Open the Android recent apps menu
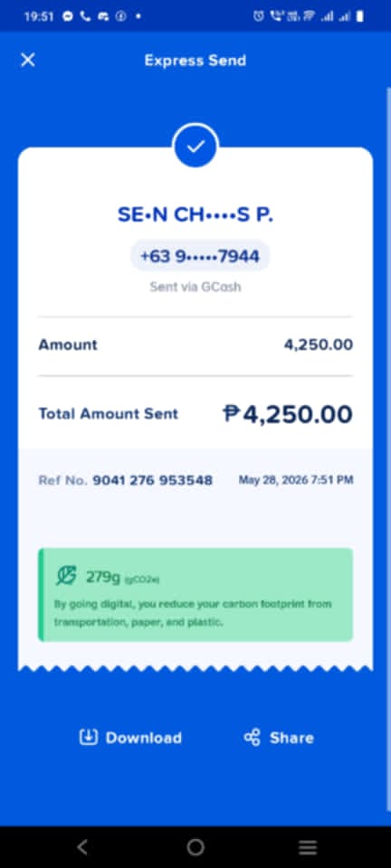The image size is (391, 868). point(308,847)
